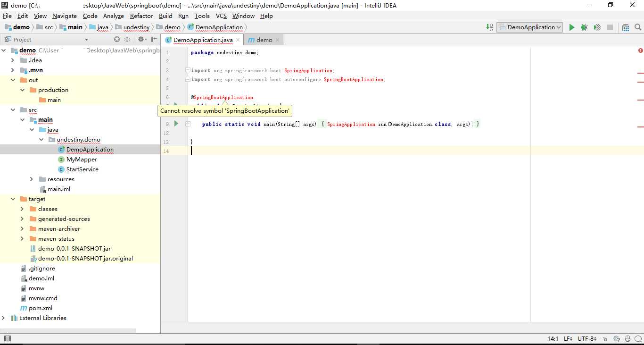Switch to the DemoApplication.java editor tab
Image resolution: width=644 pixels, height=345 pixels.
pos(203,40)
